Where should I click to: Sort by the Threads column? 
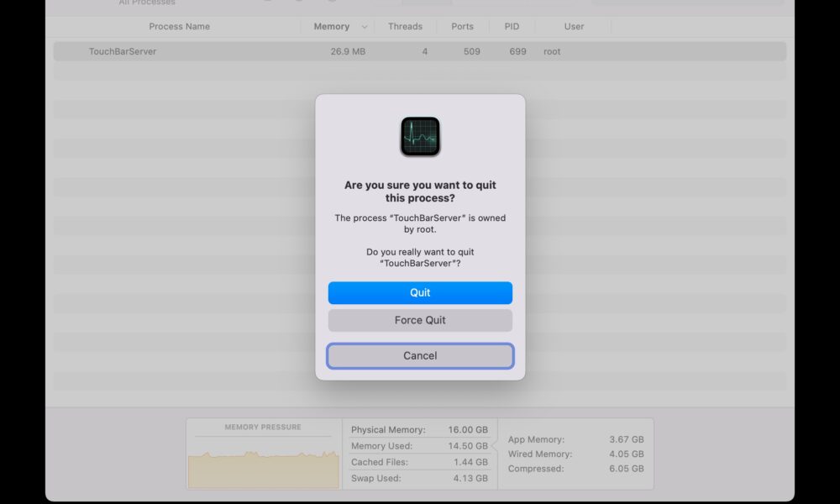[x=405, y=26]
